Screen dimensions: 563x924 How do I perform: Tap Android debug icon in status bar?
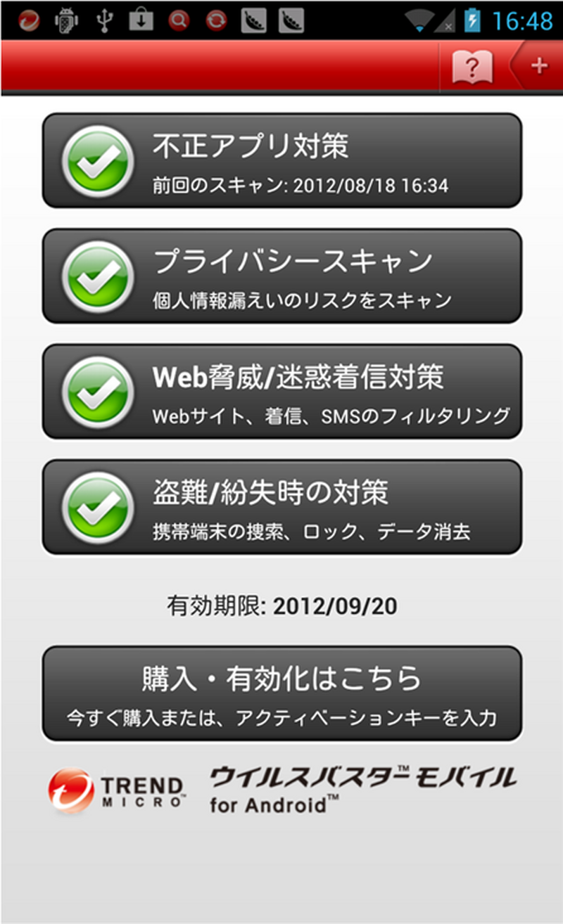click(67, 20)
